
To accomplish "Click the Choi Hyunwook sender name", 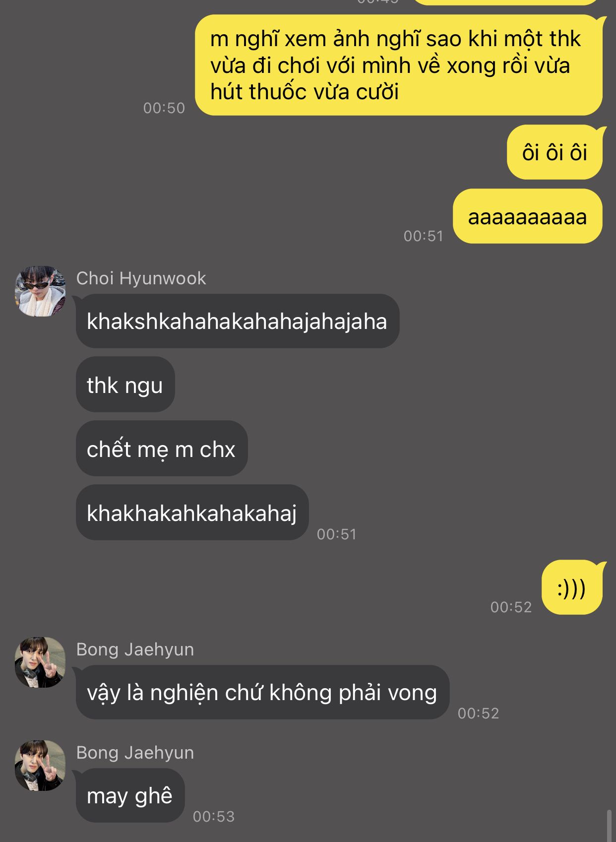I will click(x=141, y=278).
